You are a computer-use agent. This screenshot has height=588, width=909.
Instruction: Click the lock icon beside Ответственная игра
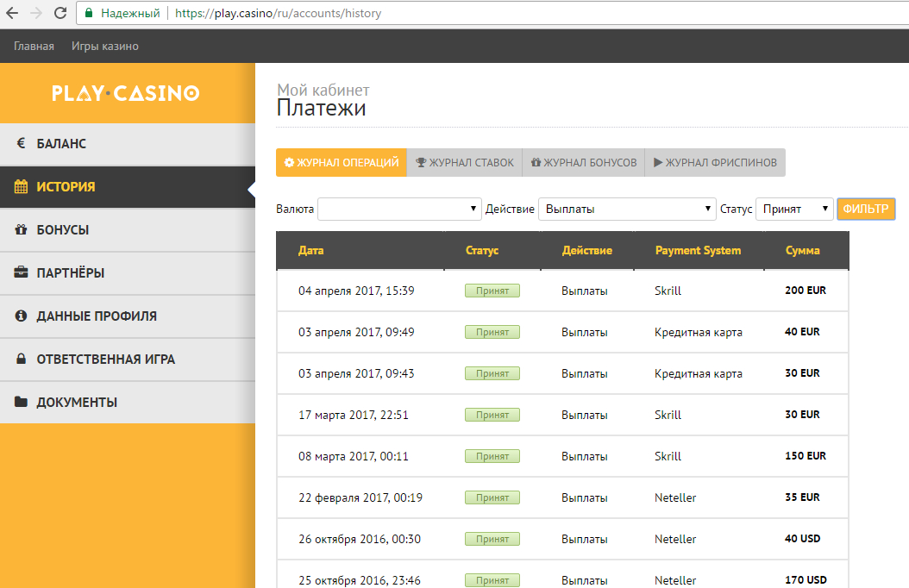point(21,360)
